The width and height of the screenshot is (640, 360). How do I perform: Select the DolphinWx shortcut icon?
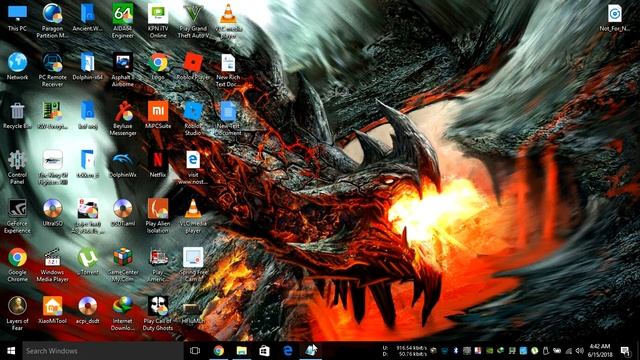(123, 164)
